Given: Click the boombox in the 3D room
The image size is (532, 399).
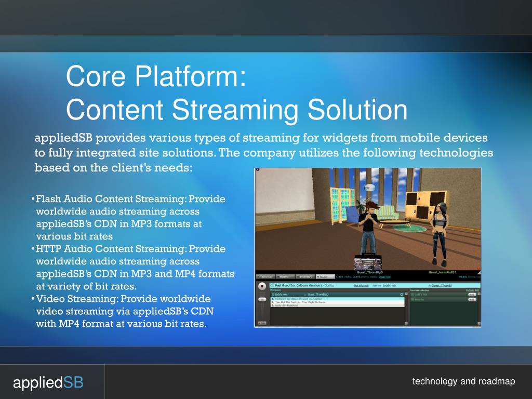Looking at the screenshot, I should tap(368, 262).
